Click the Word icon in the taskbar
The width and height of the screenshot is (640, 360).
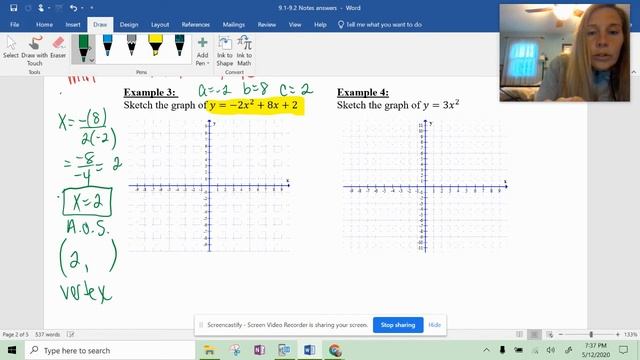click(309, 350)
